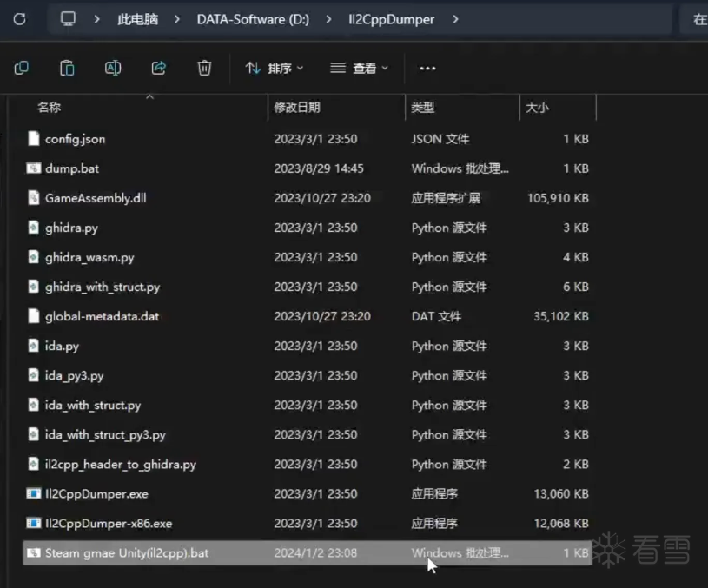Expand chevron after 此电脑 breadcrumb
The image size is (708, 588).
pyautogui.click(x=177, y=19)
